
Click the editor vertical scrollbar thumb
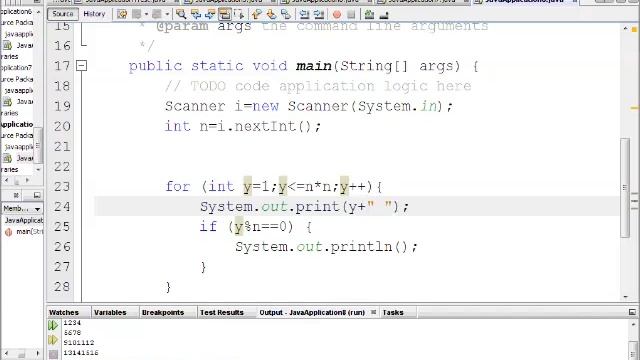pos(625,187)
